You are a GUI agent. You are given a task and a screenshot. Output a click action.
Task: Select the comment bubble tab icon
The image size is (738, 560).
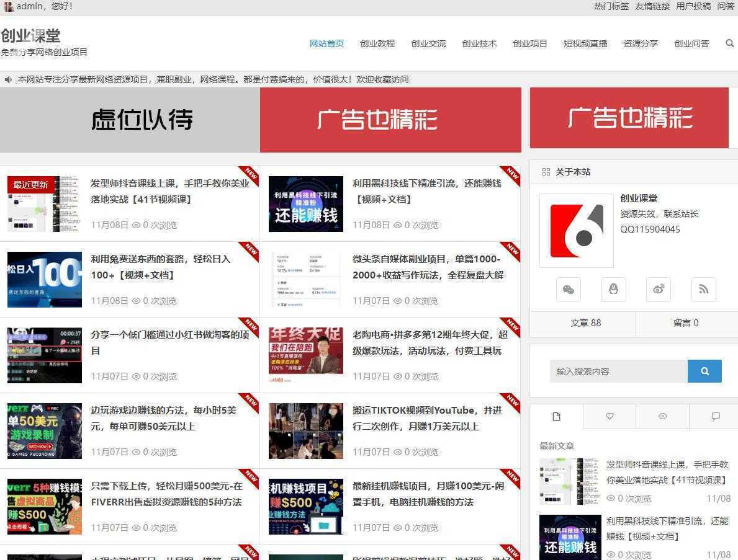716,416
